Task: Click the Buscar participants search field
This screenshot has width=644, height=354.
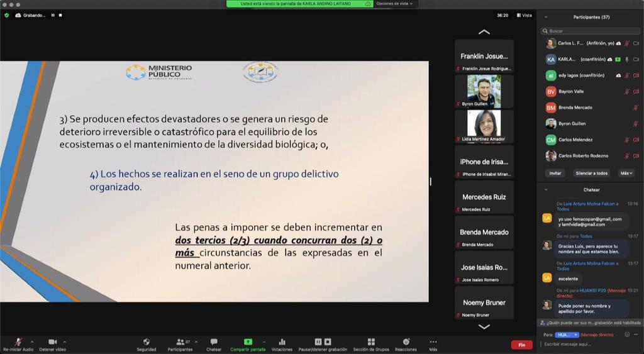Action: [x=591, y=31]
